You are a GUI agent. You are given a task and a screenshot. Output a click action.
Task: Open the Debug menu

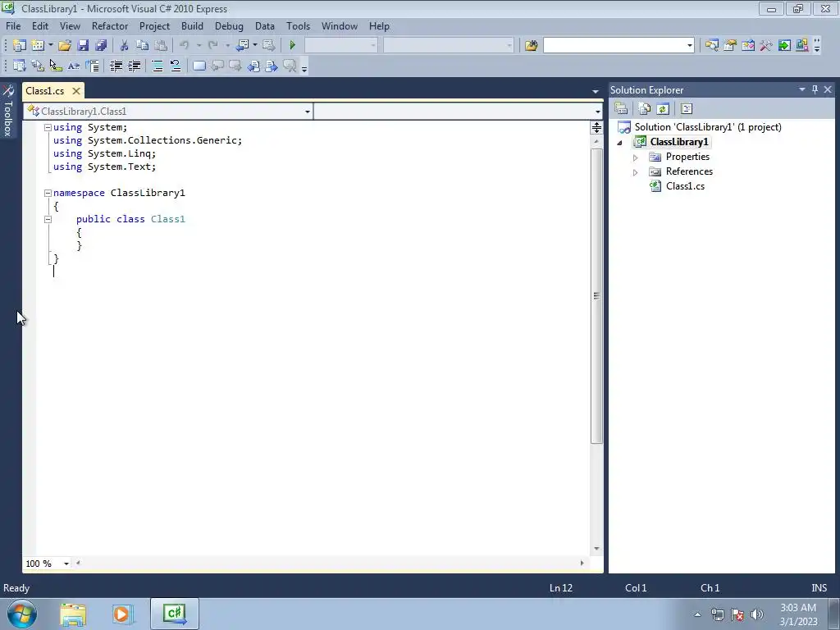229,26
